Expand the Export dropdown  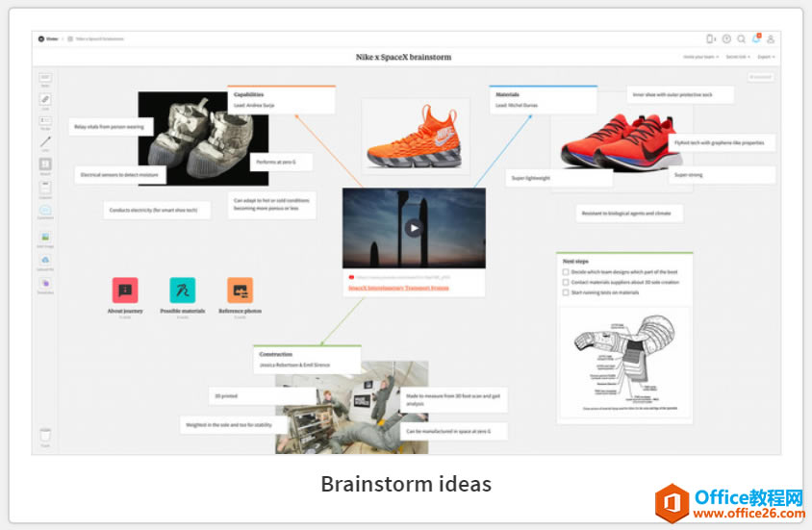tap(767, 57)
